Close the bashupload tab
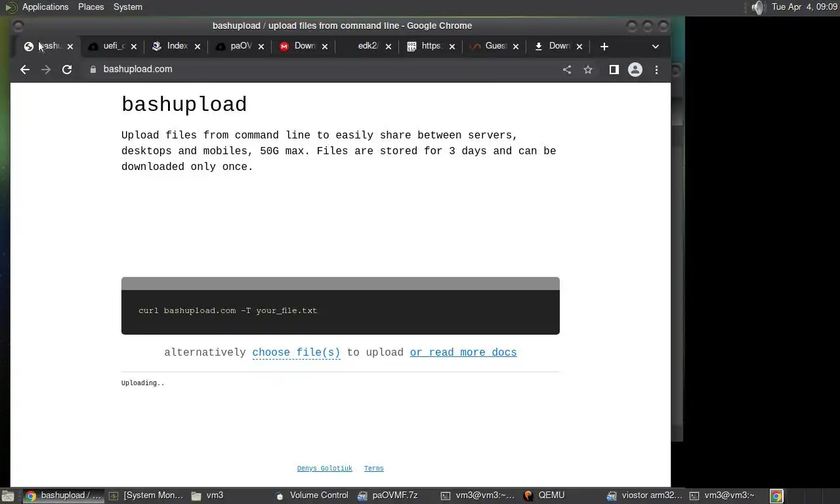Image resolution: width=840 pixels, height=504 pixels. tap(70, 47)
